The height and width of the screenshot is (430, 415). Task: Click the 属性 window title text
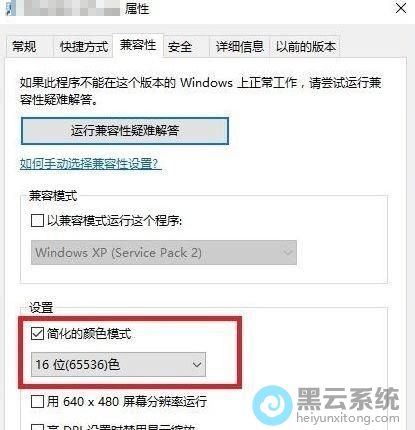tap(137, 8)
